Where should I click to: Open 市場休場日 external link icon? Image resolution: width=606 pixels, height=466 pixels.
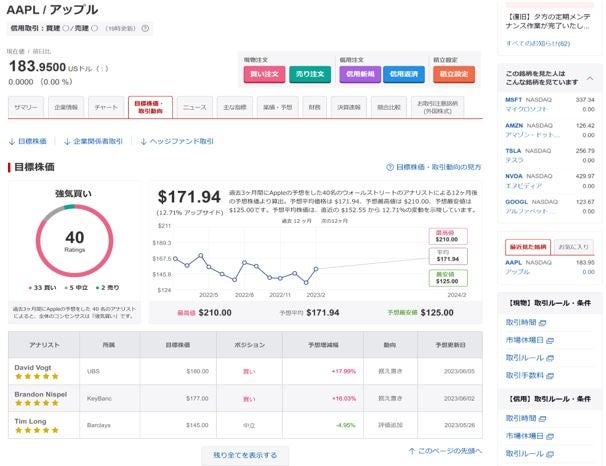click(548, 341)
